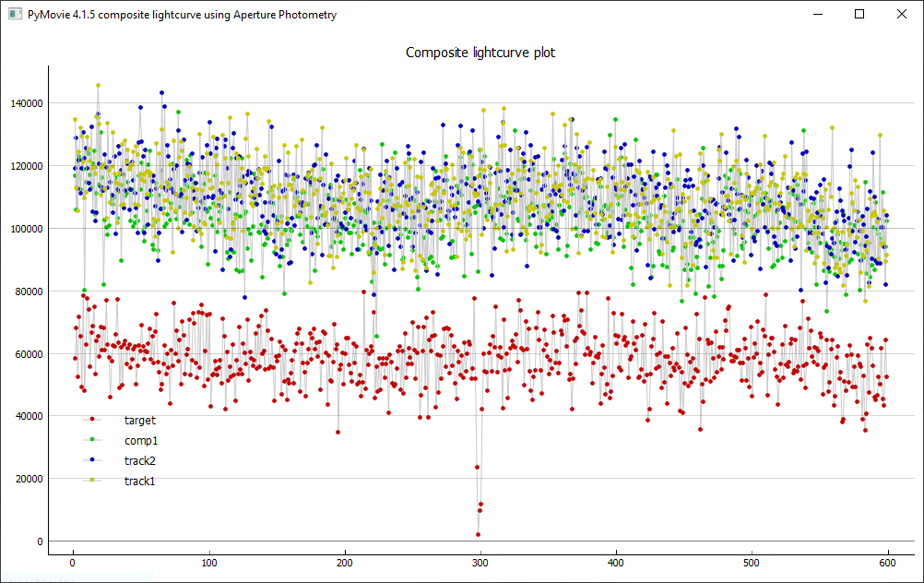Close the composite lightcurve window
924x583 pixels.
pos(902,15)
